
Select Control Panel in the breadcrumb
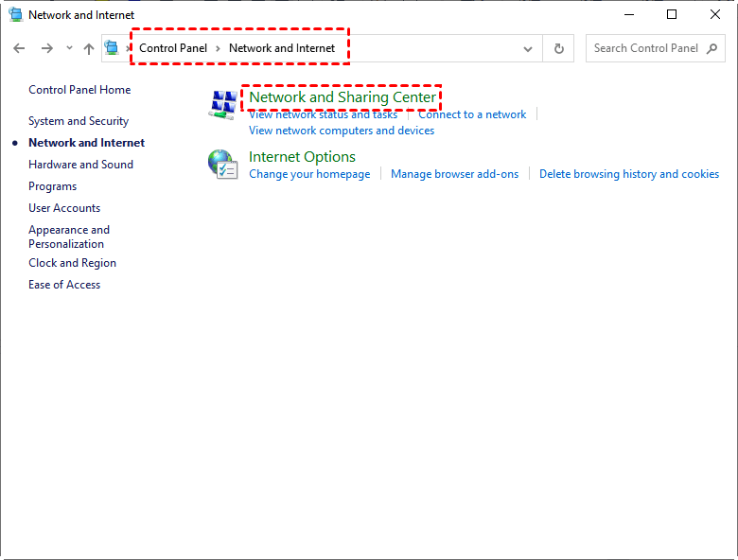tap(173, 48)
